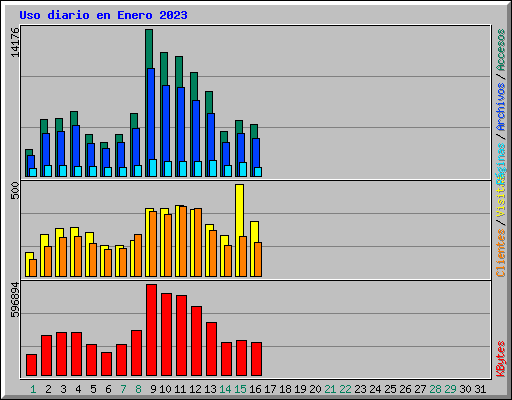Click day 31 on the x-axis
The width and height of the screenshot is (512, 400).
click(480, 389)
